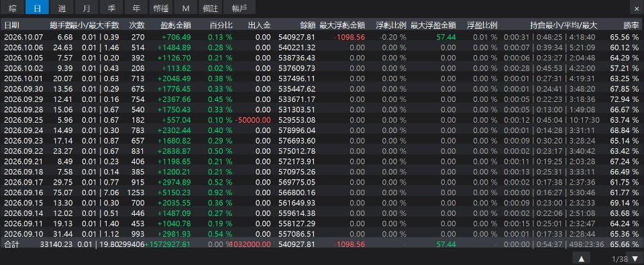Screen dimensions: 644x265
Task: Select the 2026.09.15 date cell
Action: click(x=24, y=203)
